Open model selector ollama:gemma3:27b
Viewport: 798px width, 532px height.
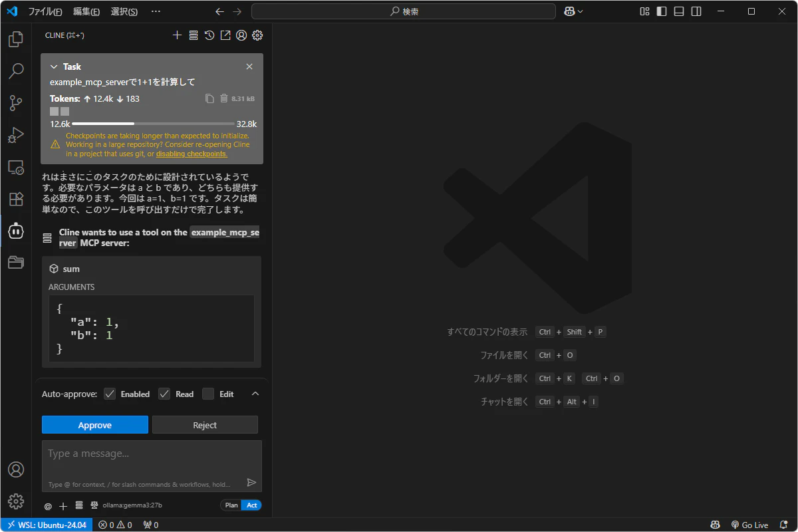132,505
